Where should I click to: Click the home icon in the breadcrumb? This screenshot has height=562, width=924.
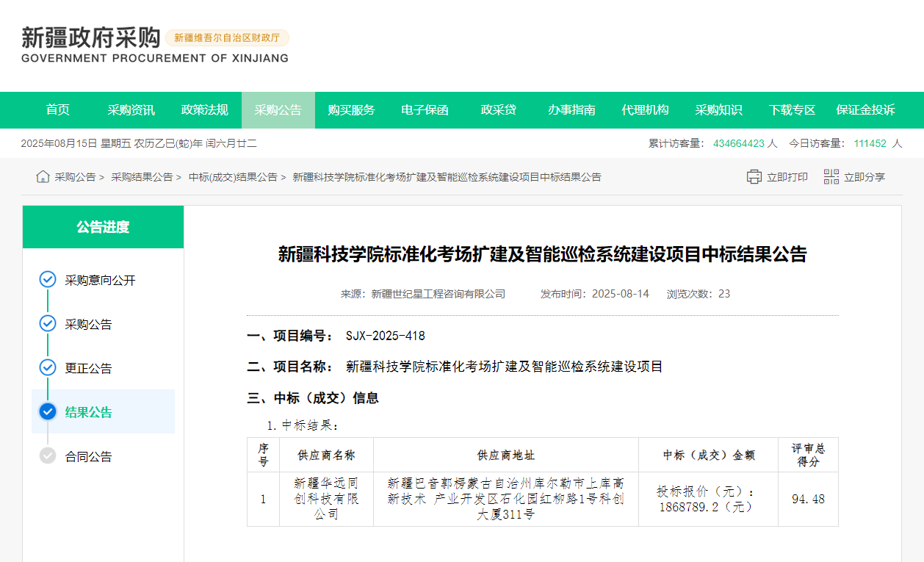tap(43, 177)
